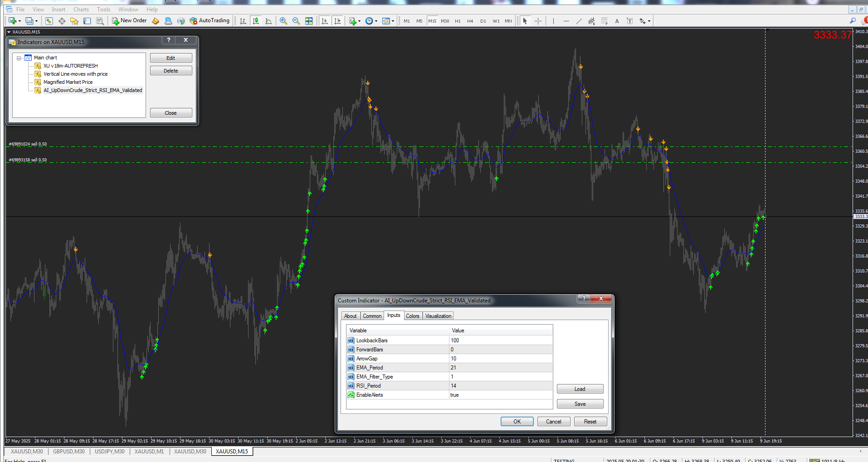Viewport: 868px width, 462px height.
Task: Toggle chart Auto Scroll
Action: click(x=325, y=21)
